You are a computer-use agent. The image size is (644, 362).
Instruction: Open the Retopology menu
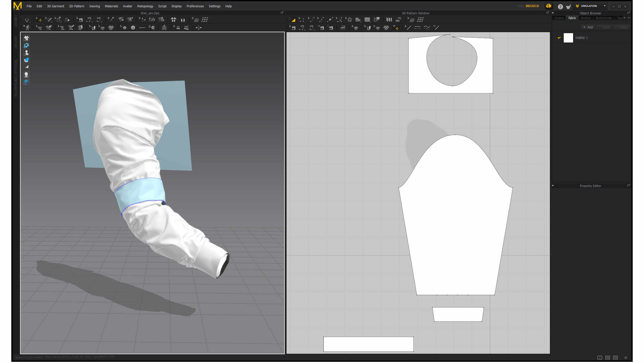tap(145, 6)
